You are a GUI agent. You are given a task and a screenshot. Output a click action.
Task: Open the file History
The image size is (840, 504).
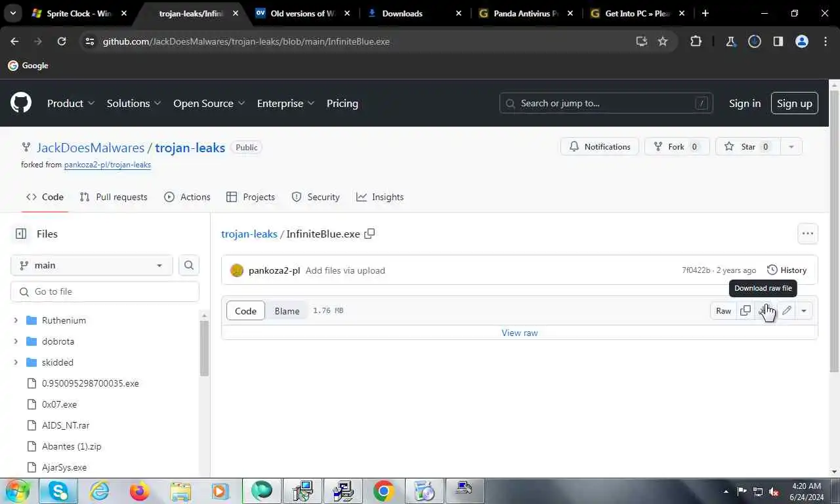click(787, 270)
